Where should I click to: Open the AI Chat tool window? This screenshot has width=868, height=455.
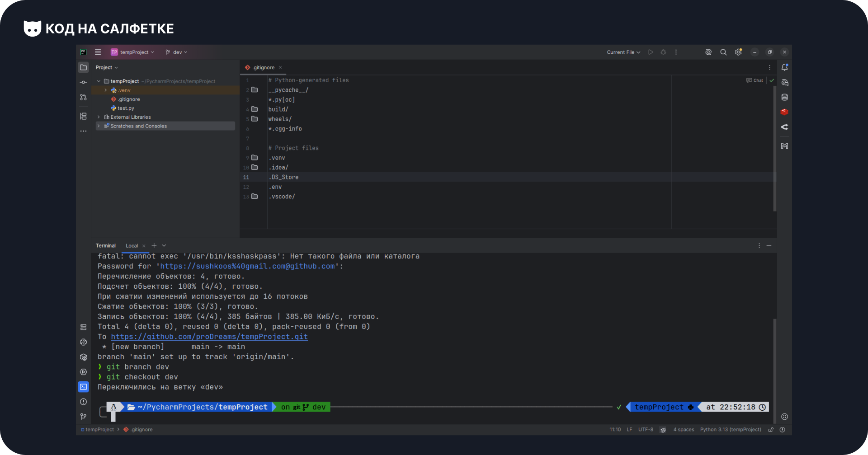click(784, 82)
